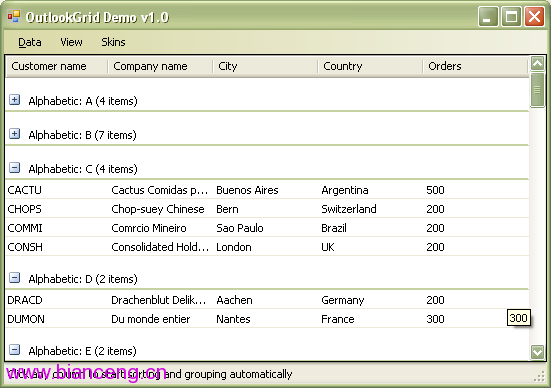Image resolution: width=551 pixels, height=388 pixels.
Task: Click the 500 orders cell for CACTU
Action: [477, 190]
